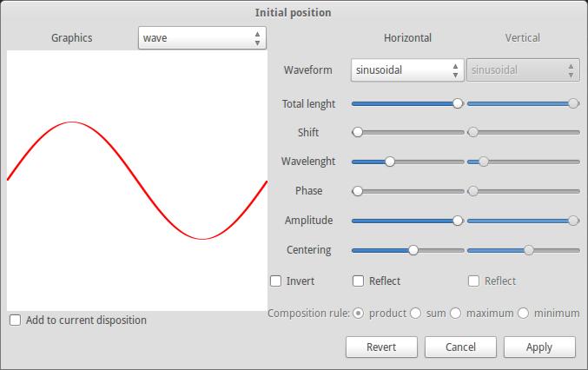This screenshot has width=588, height=370.
Task: Click the horizontal Amplitude slider handle
Action: click(458, 221)
